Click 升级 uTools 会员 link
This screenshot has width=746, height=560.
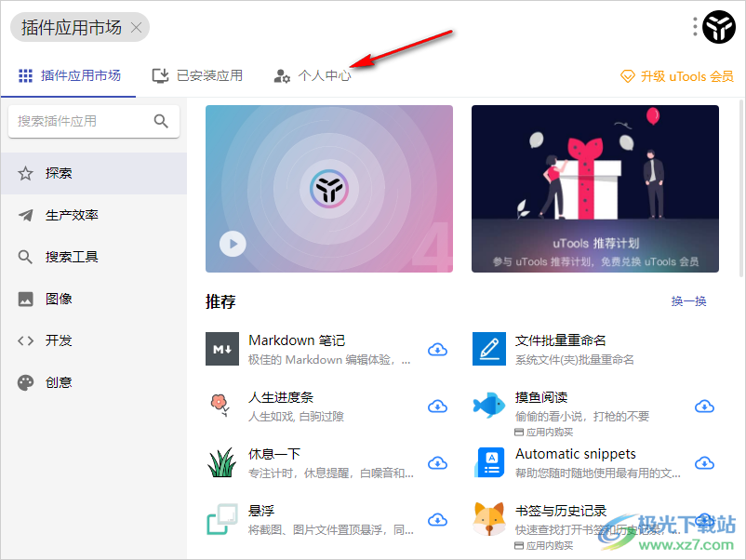click(x=677, y=76)
